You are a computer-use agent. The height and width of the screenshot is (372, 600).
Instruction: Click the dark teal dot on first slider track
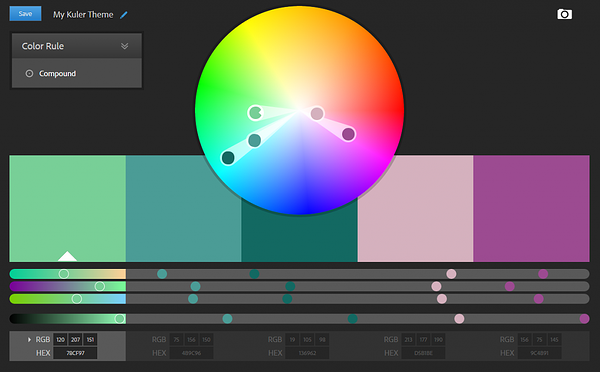coord(254,274)
